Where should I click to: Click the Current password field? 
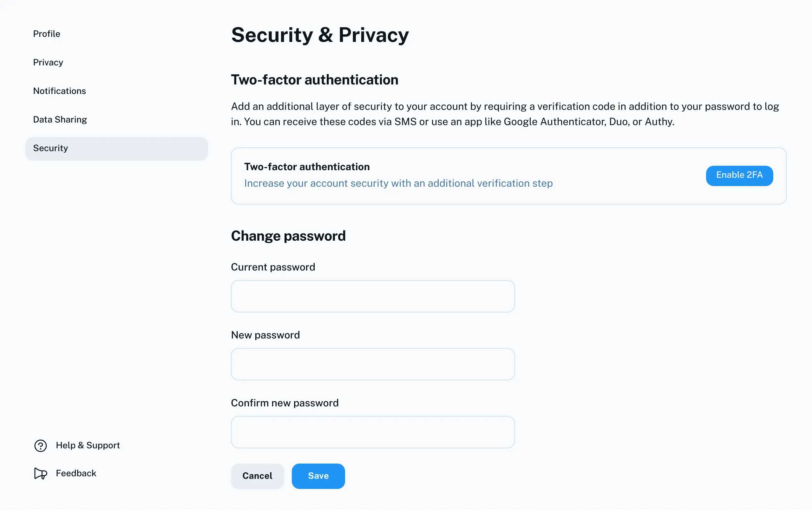(x=373, y=296)
